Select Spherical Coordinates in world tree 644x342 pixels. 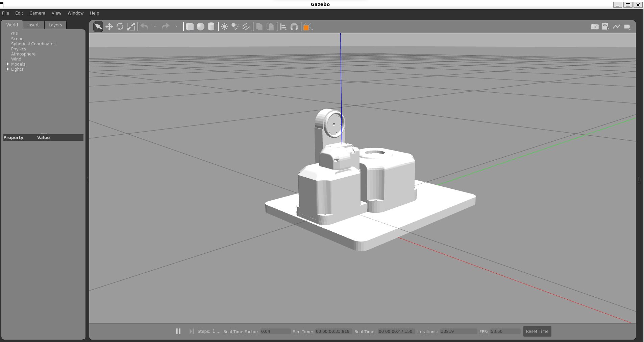coord(33,44)
